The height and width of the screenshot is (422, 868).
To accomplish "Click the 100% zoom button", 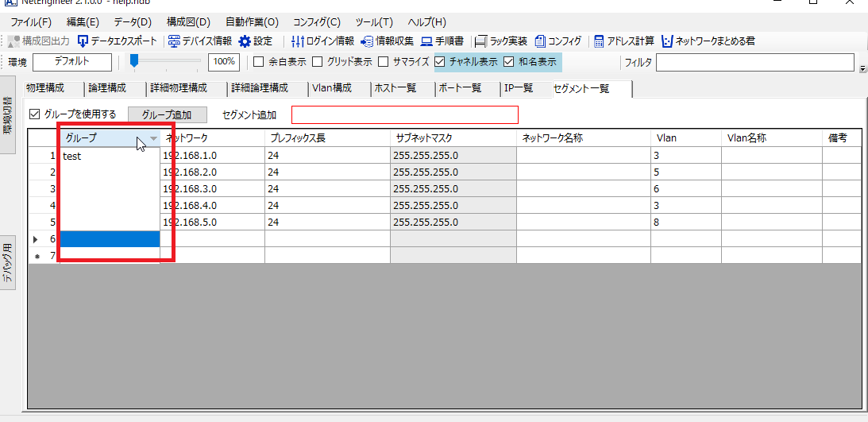I will coord(224,62).
